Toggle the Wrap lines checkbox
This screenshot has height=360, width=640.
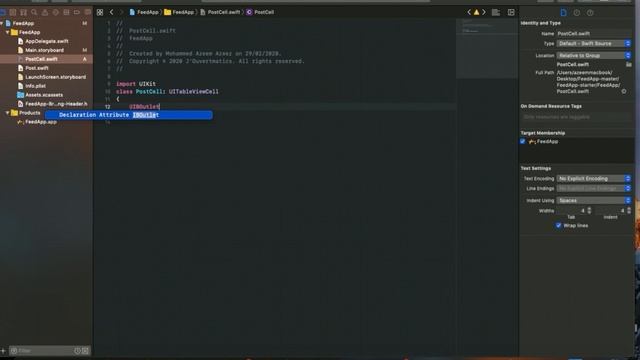(x=558, y=225)
